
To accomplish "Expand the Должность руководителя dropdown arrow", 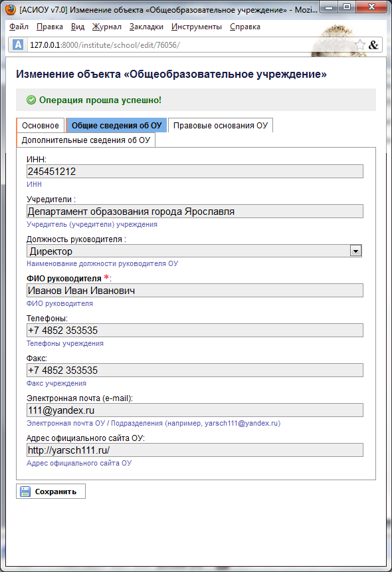I will pos(355,251).
